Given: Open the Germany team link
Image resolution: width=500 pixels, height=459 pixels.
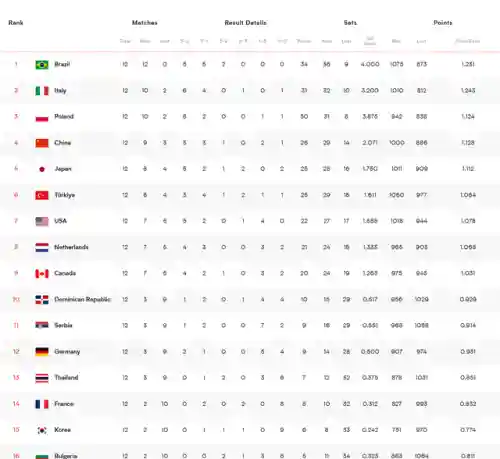Looking at the screenshot, I should coord(67,352).
